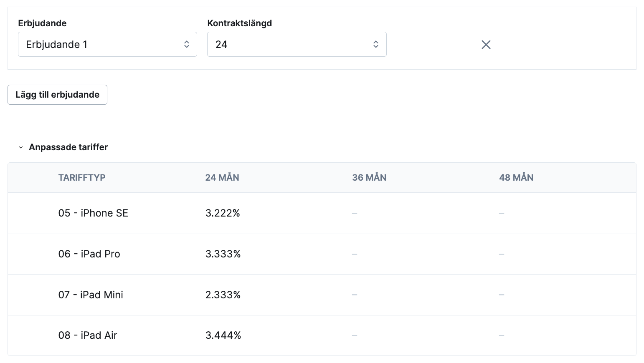Select the 05 - iPhone SE row label

click(x=93, y=213)
